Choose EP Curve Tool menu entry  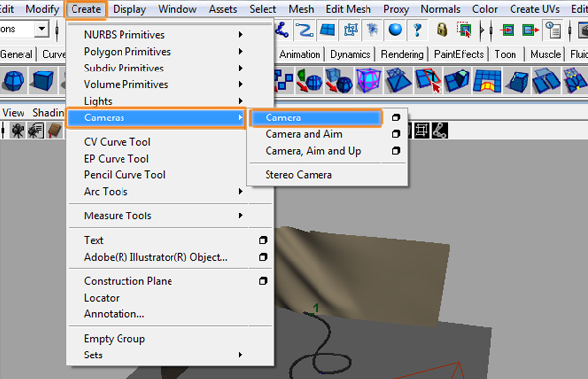tap(117, 159)
